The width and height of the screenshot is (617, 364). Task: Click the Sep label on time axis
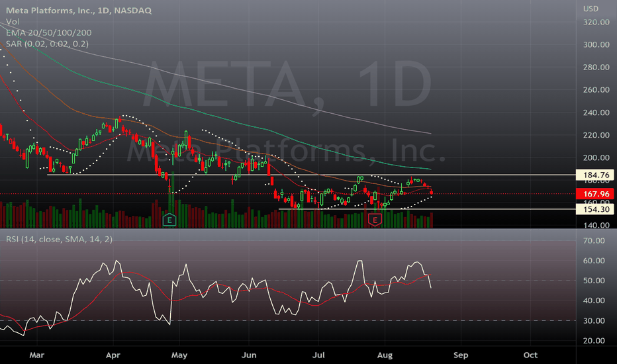[461, 355]
